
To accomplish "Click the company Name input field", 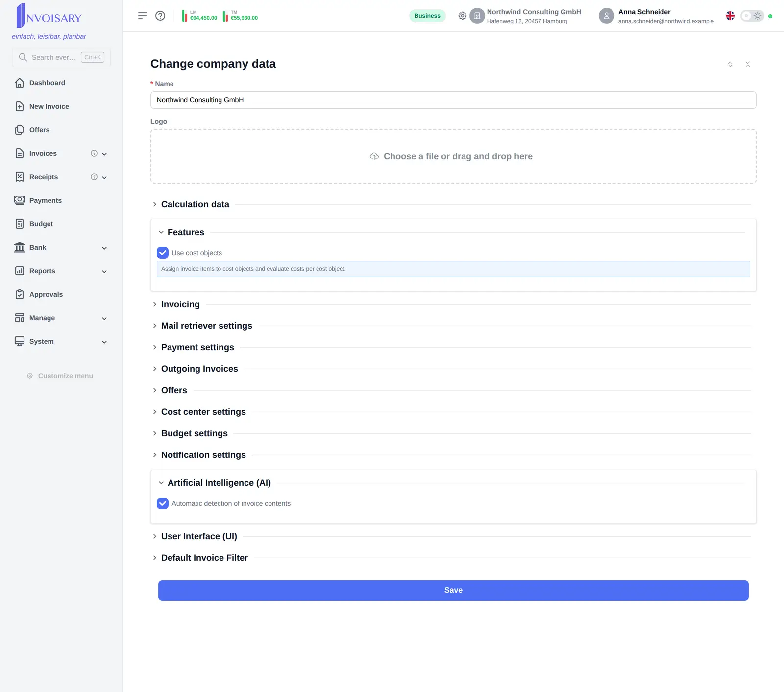I will tap(453, 100).
